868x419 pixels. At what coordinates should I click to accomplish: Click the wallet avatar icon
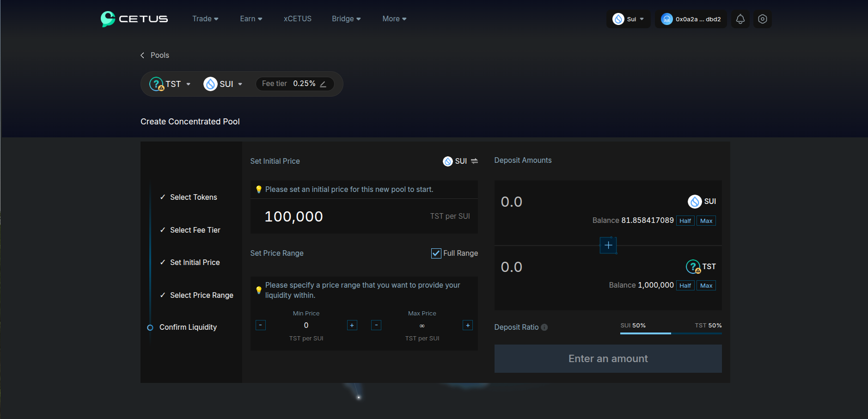[x=666, y=19]
